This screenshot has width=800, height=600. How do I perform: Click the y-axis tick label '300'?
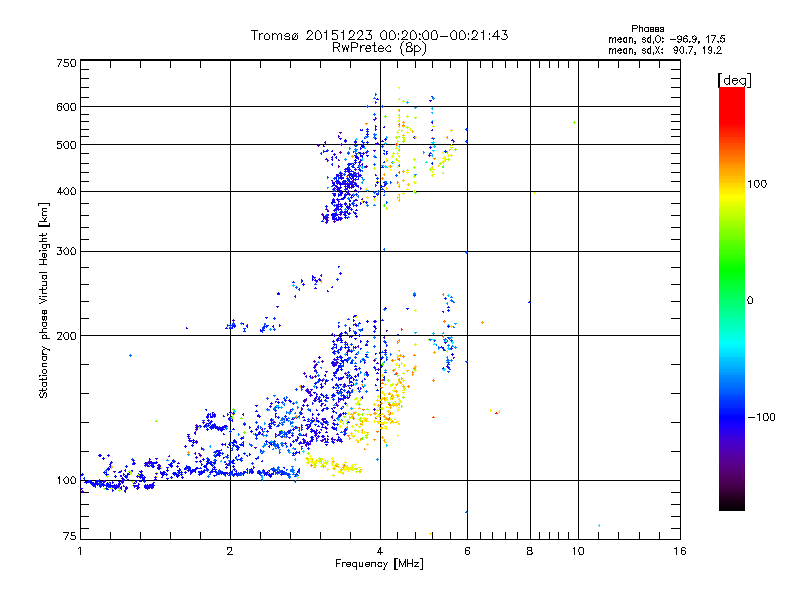[66, 252]
